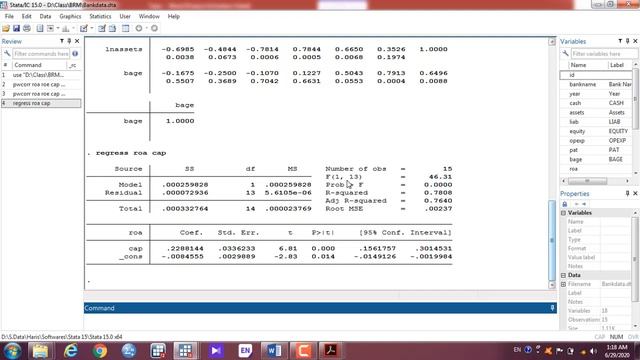640x360 pixels.
Task: Click the wrench icon in Review panel
Action: tap(7, 54)
